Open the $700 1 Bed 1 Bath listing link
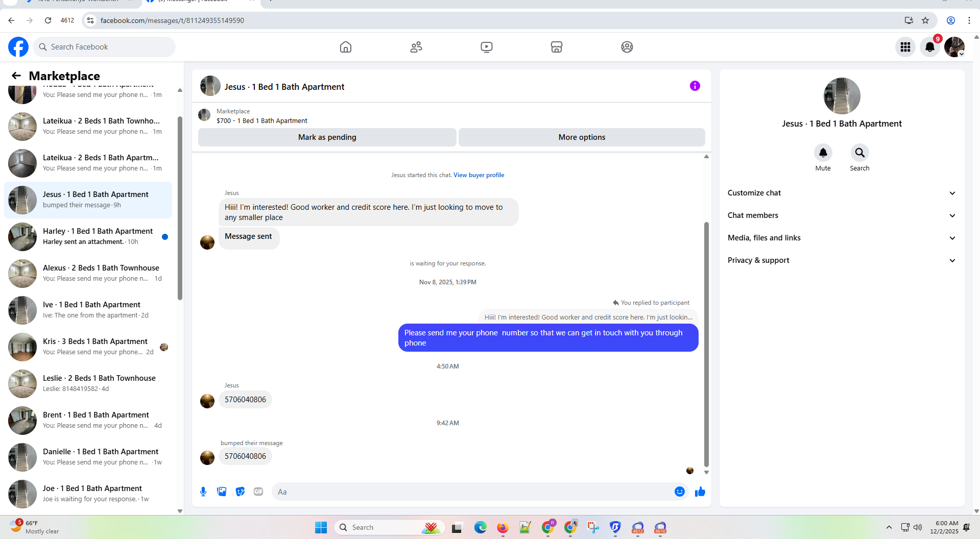The height and width of the screenshot is (539, 980). tap(261, 121)
